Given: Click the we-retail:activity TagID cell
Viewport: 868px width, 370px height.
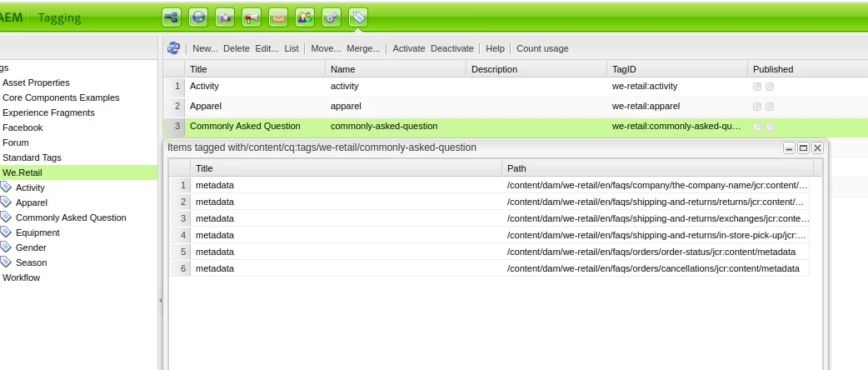Looking at the screenshot, I should pos(677,87).
